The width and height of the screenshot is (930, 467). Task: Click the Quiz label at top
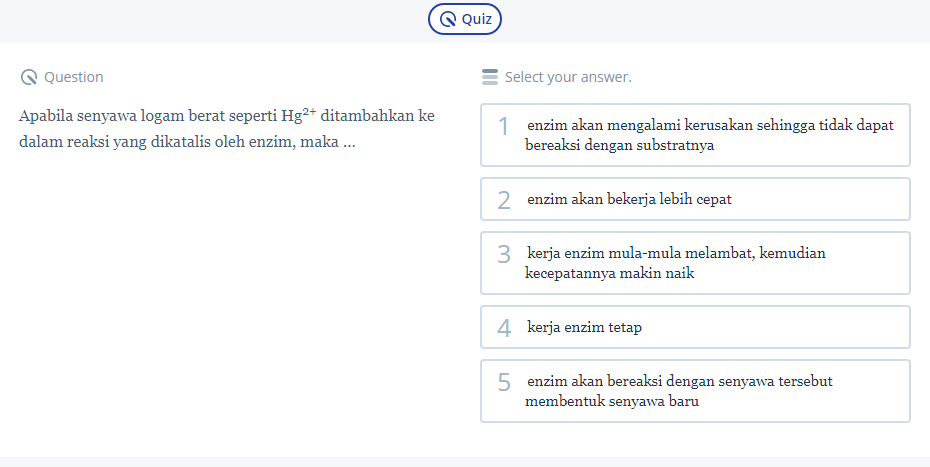(x=476, y=19)
